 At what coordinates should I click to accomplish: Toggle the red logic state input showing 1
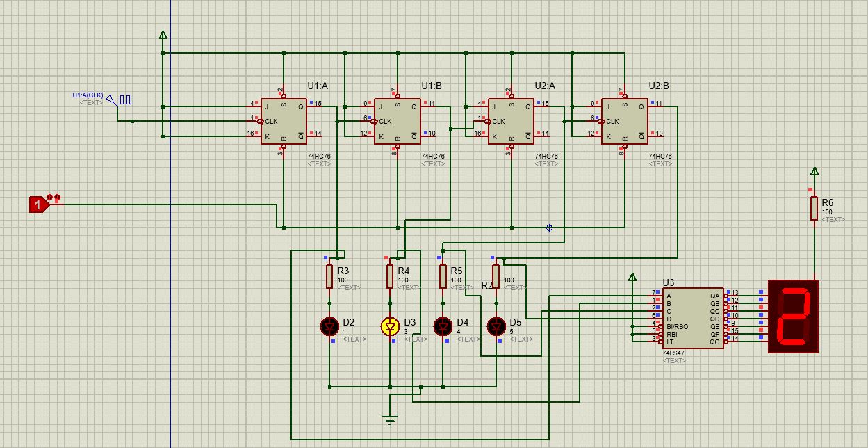point(38,205)
